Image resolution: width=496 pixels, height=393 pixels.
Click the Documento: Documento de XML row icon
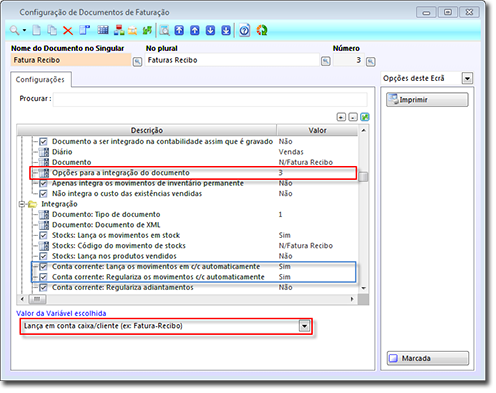[x=44, y=225]
